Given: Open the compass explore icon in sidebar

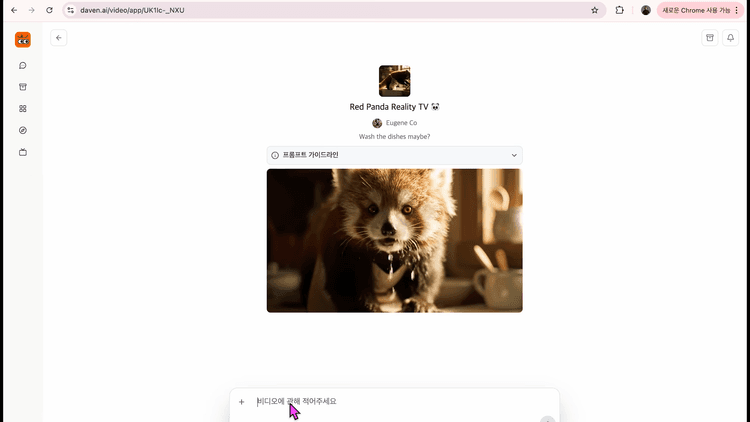Looking at the screenshot, I should pyautogui.click(x=23, y=130).
